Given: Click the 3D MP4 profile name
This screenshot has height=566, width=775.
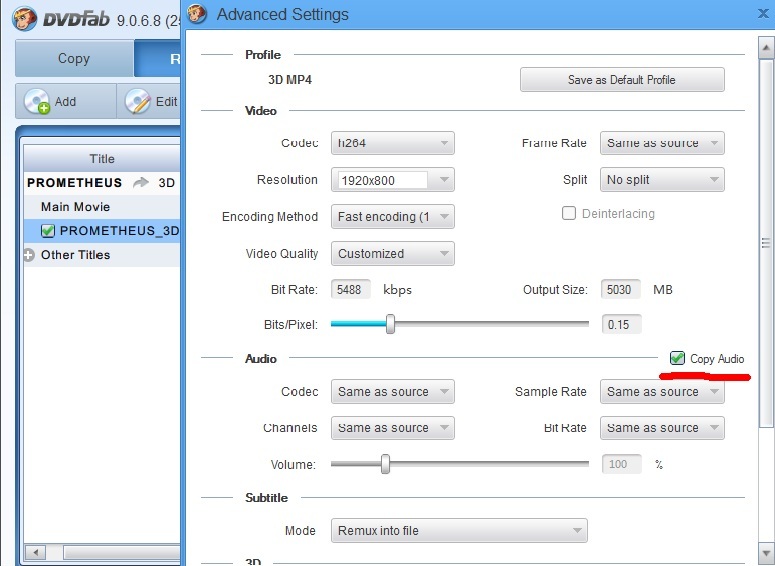Looking at the screenshot, I should pyautogui.click(x=290, y=80).
